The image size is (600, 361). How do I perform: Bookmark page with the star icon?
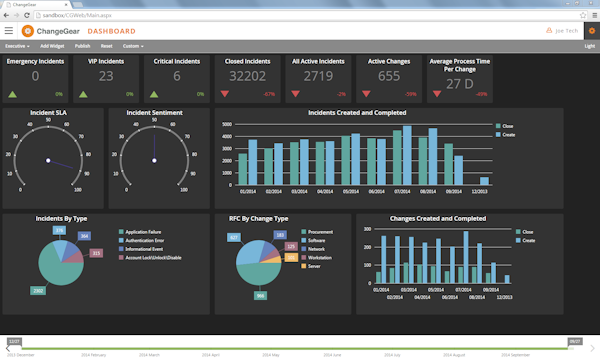tap(583, 15)
